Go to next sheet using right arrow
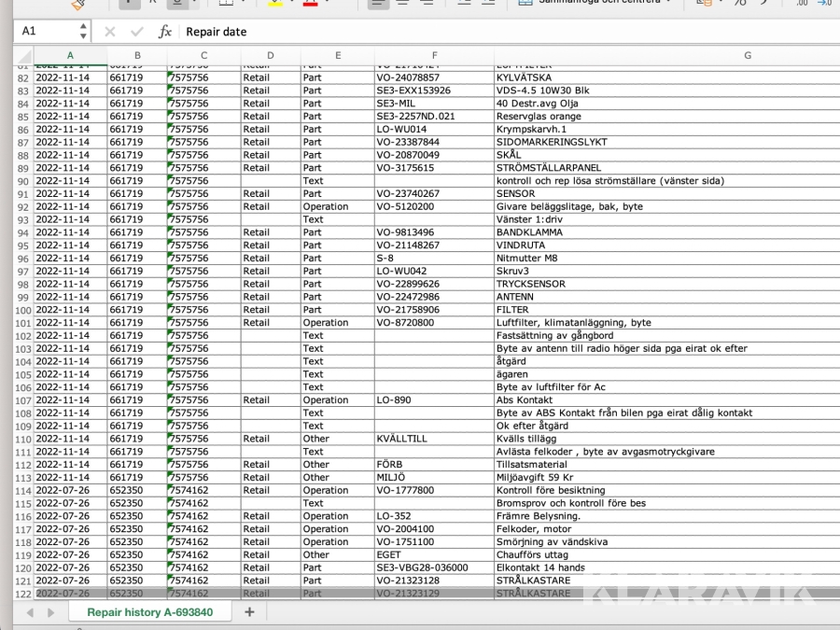This screenshot has width=840, height=630. [x=50, y=612]
